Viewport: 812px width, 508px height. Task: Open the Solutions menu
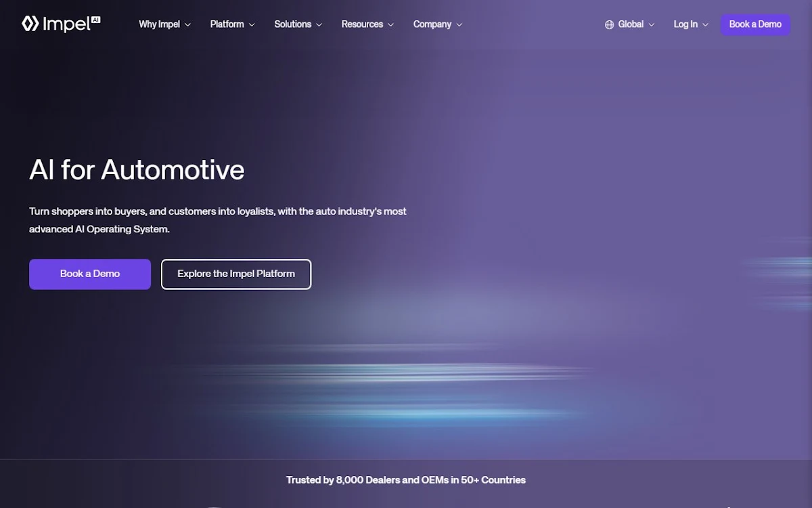tap(298, 24)
